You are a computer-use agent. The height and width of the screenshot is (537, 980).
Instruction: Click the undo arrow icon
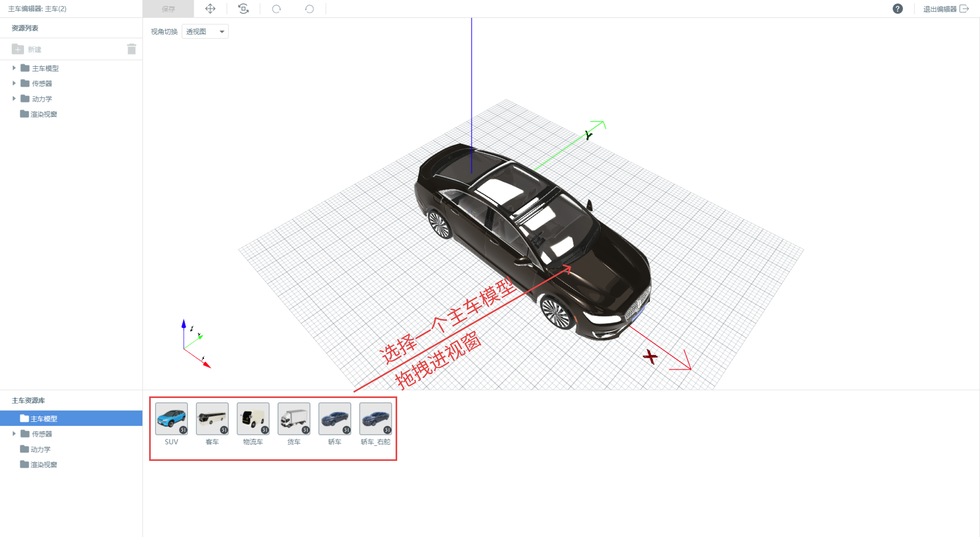point(309,9)
